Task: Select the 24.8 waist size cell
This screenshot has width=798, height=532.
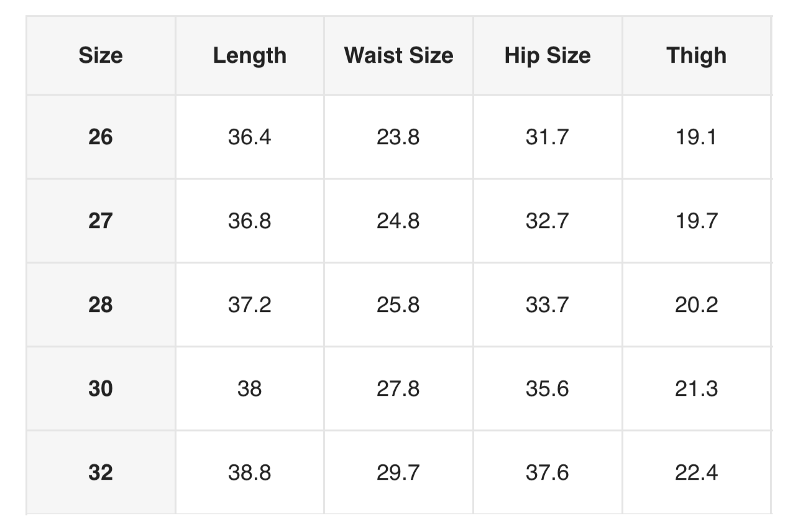Action: pyautogui.click(x=398, y=221)
